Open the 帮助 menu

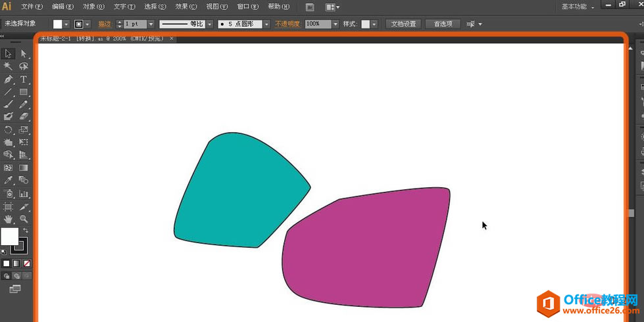coord(278,7)
